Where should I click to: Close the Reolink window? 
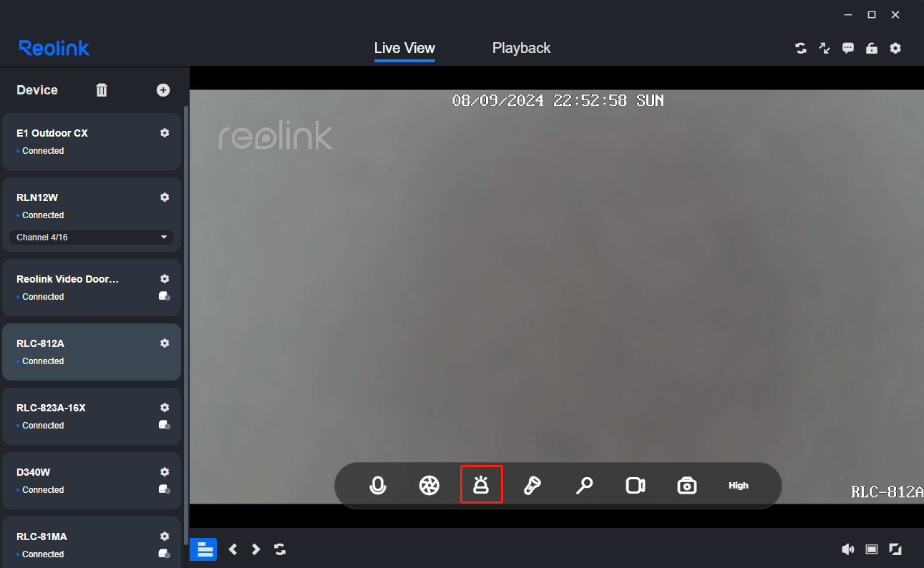tap(895, 14)
